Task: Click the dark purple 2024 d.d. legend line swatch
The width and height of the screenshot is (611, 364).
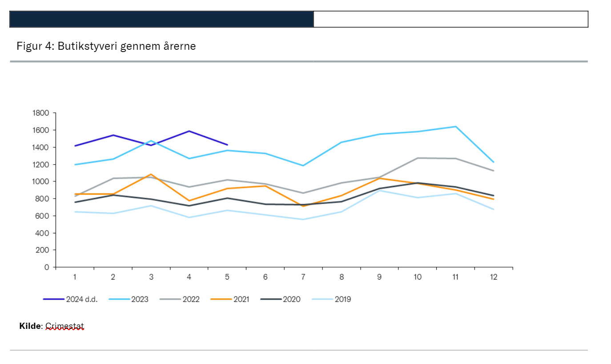Action: tap(53, 299)
